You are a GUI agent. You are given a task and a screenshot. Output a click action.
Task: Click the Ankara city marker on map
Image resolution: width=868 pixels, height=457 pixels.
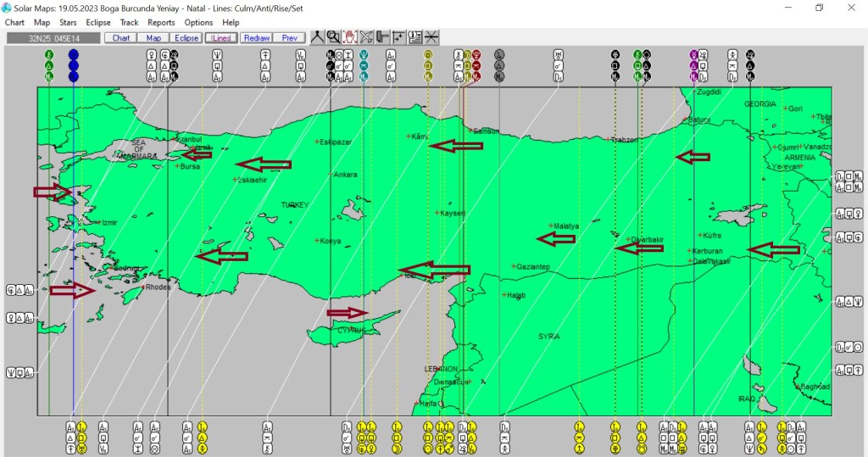point(332,175)
